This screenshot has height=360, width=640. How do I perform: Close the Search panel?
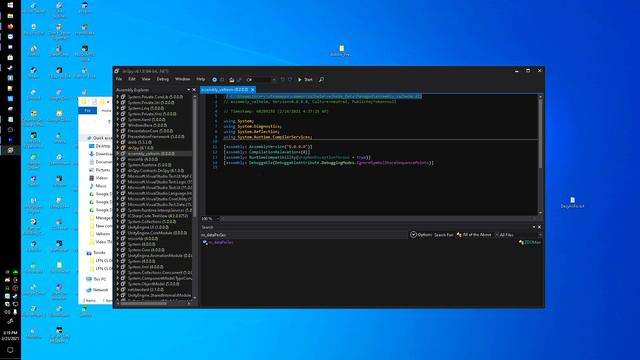[x=539, y=227]
